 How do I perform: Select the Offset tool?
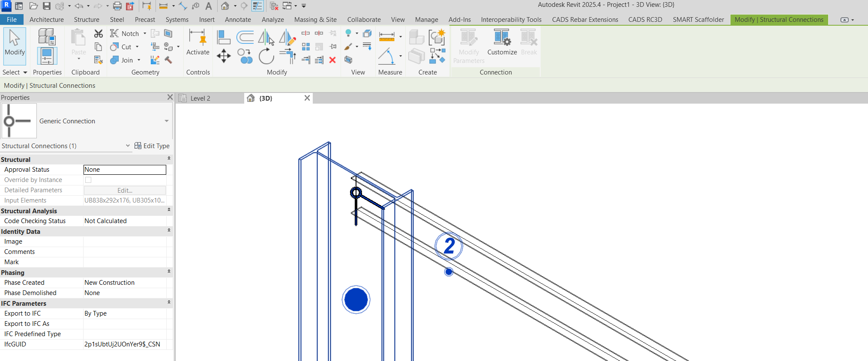click(245, 37)
